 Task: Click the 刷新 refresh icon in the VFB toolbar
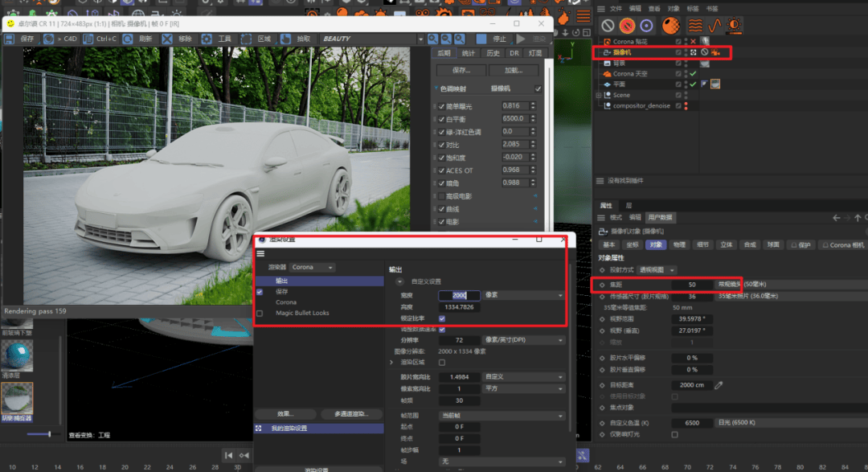pos(128,39)
